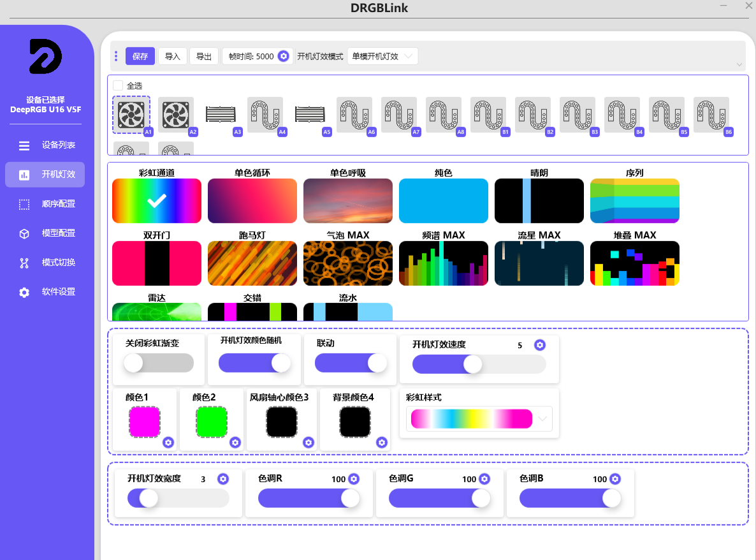Check the 全选 checkbox
The image size is (756, 560).
click(x=118, y=85)
